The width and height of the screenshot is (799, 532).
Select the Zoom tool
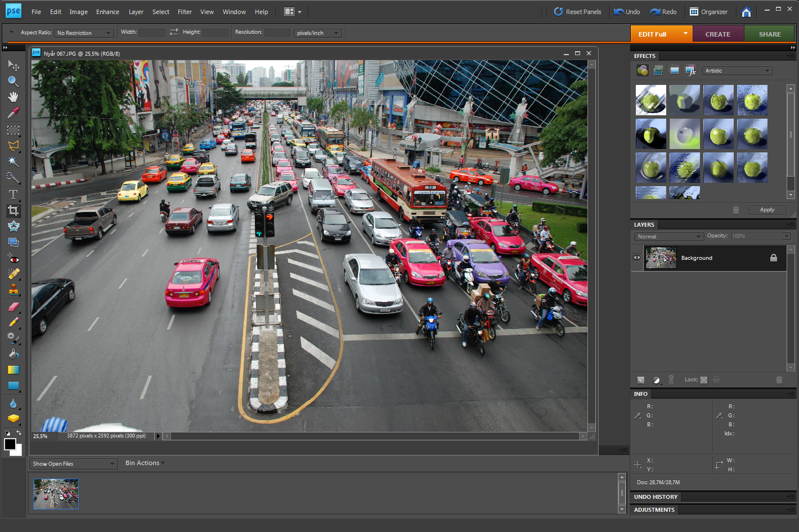point(13,82)
